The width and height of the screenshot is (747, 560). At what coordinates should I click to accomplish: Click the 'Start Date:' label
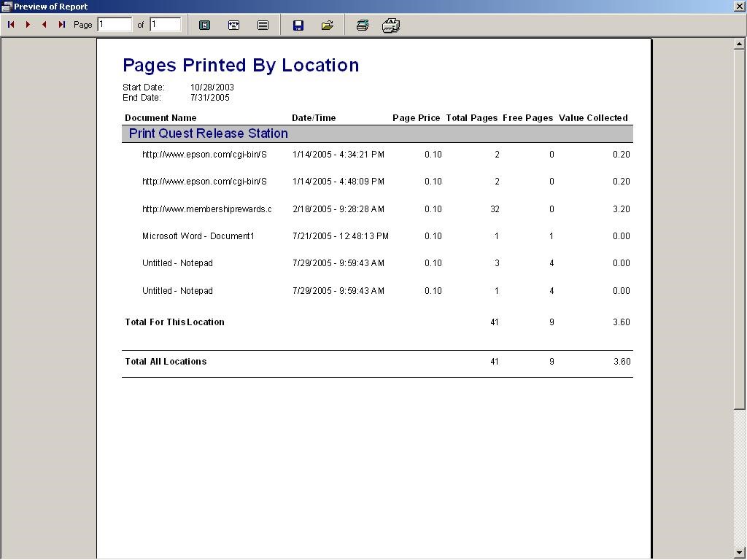point(144,87)
